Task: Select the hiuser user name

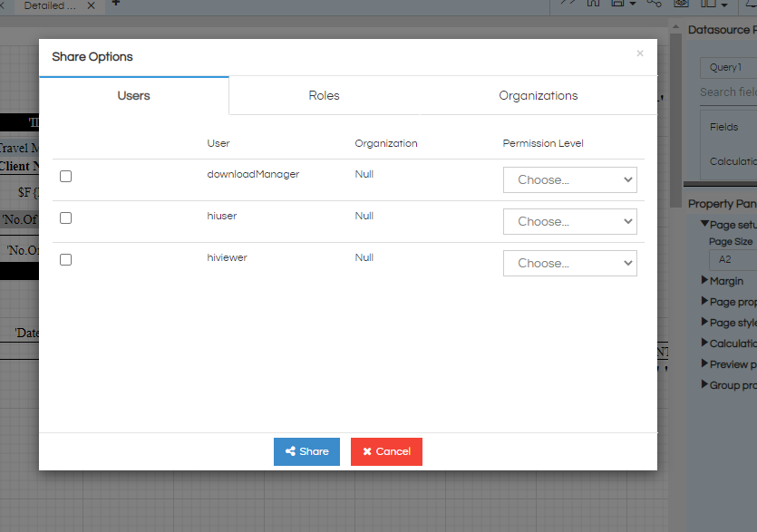Action: click(x=221, y=216)
